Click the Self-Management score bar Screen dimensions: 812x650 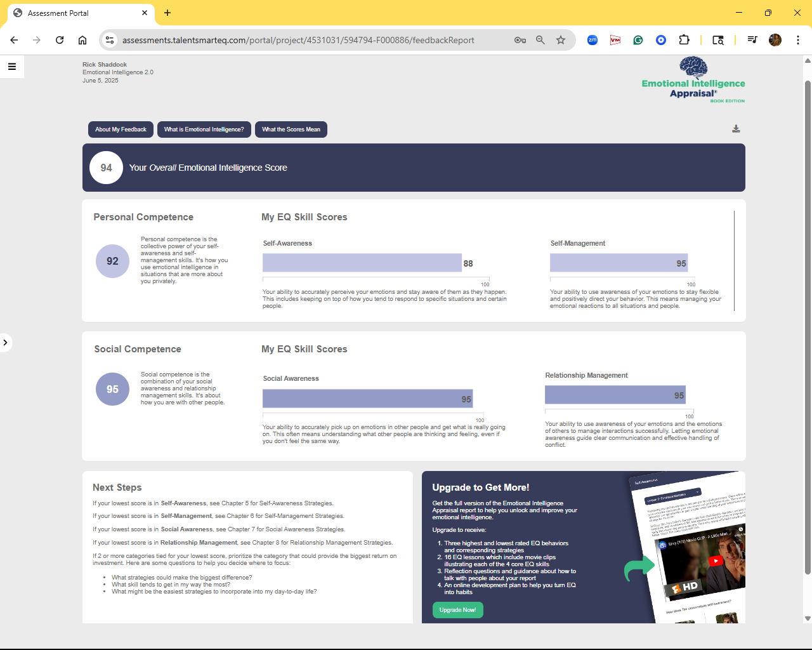pos(619,263)
